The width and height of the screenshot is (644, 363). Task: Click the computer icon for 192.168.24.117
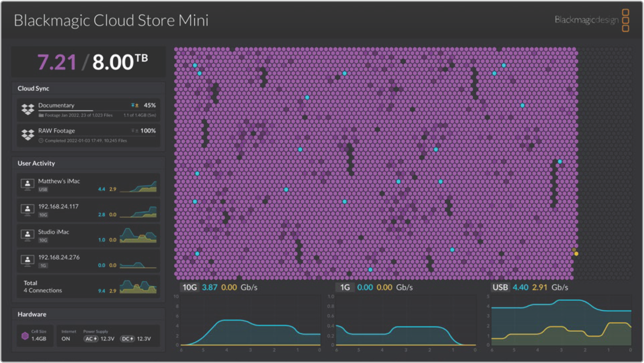[x=27, y=210]
